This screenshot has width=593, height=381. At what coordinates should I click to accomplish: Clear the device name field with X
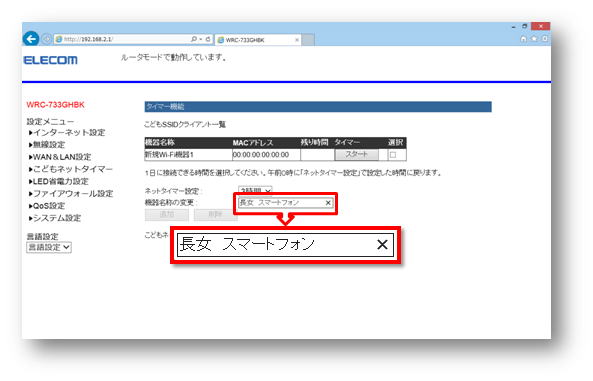pyautogui.click(x=328, y=203)
